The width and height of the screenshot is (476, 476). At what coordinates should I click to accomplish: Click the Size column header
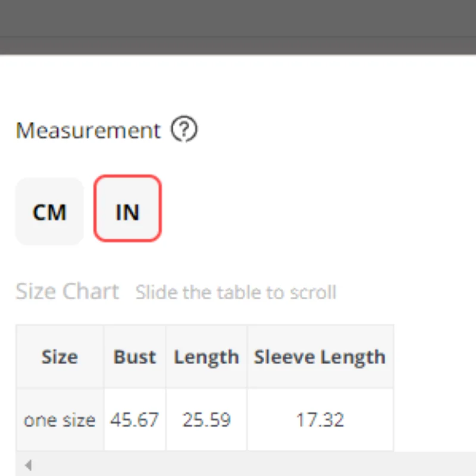coord(59,357)
